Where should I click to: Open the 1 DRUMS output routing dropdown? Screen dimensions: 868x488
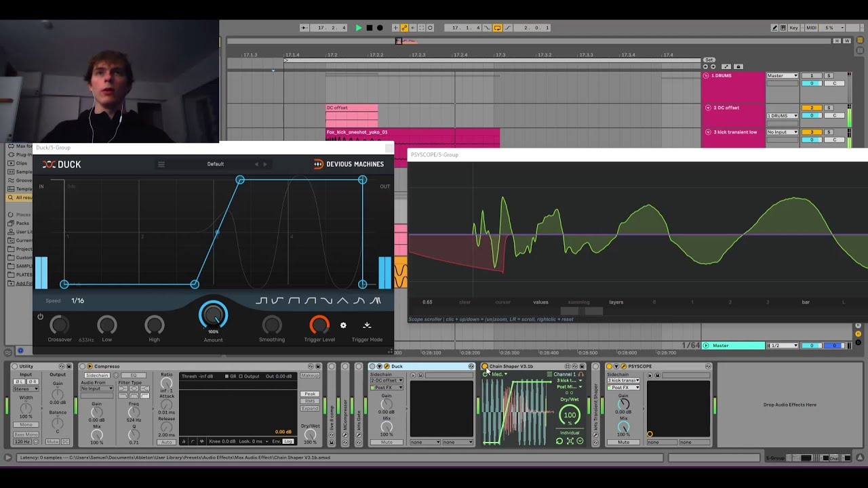[x=783, y=76]
